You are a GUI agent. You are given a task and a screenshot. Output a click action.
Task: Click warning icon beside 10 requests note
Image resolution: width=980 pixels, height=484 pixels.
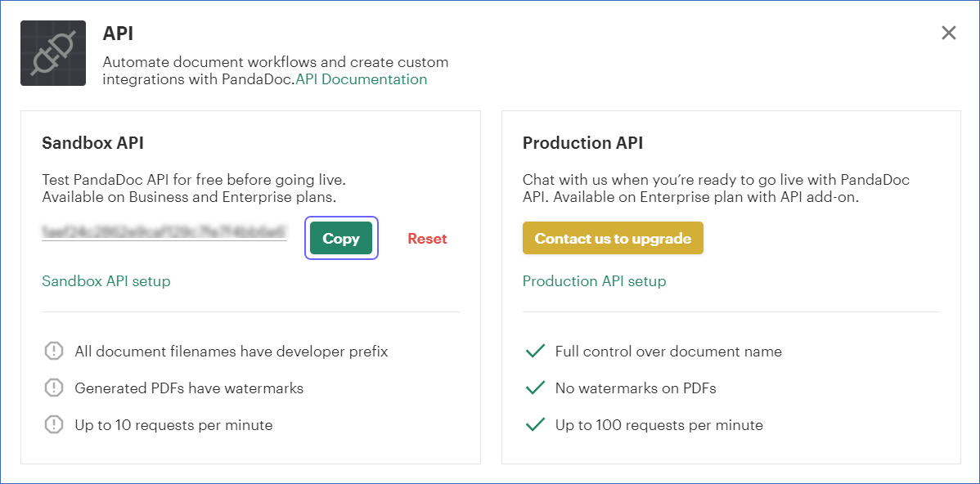[54, 424]
